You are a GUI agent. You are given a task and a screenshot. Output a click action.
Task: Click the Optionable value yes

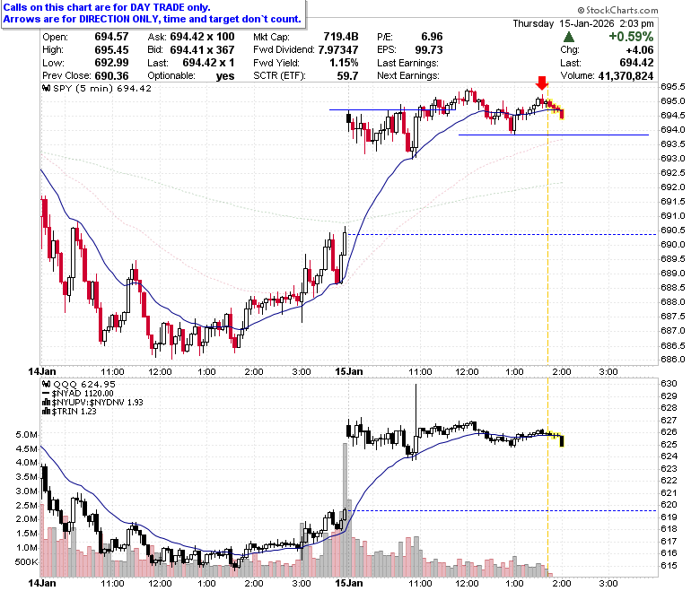point(225,76)
